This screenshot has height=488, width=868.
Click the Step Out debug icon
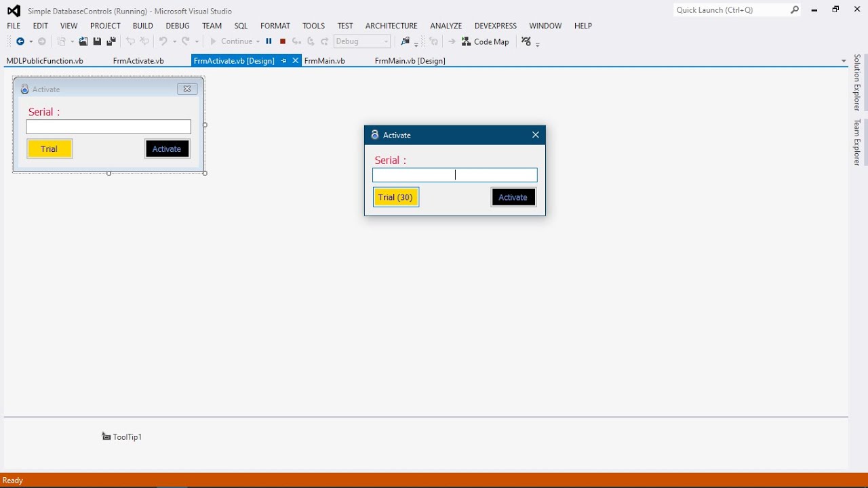click(x=325, y=41)
